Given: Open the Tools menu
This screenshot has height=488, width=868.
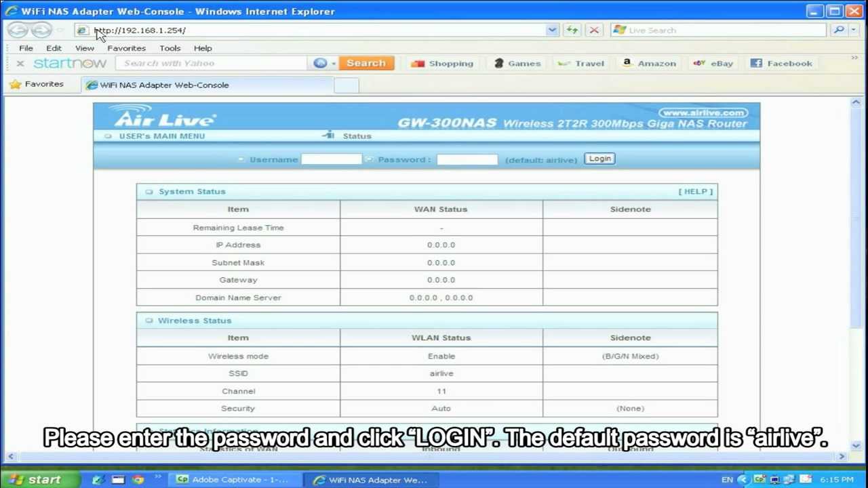Looking at the screenshot, I should [x=170, y=48].
